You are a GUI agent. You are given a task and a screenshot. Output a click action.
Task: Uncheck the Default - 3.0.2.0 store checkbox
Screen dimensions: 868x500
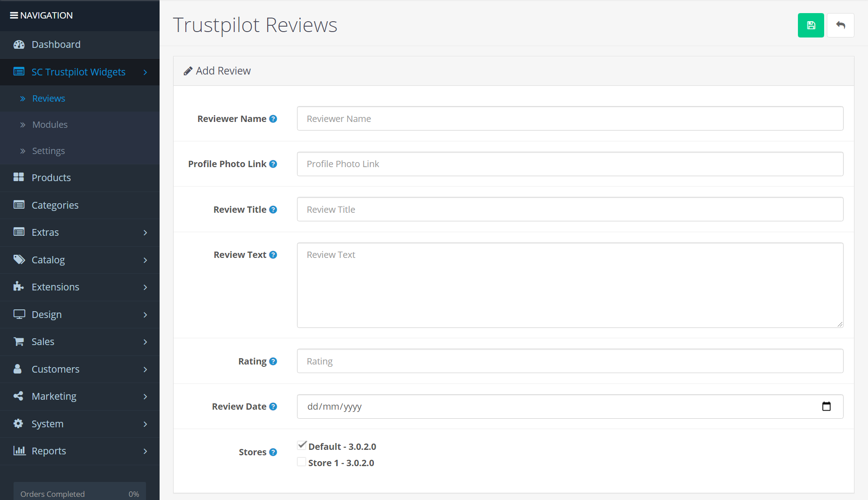tap(302, 445)
